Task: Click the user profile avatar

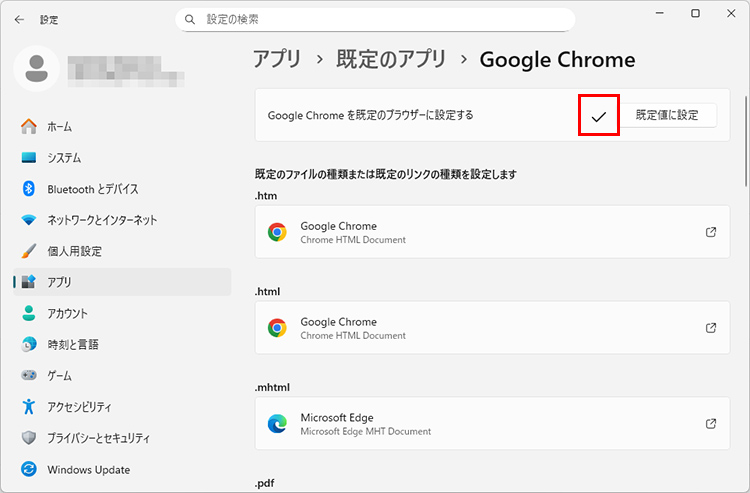Action: [37, 67]
